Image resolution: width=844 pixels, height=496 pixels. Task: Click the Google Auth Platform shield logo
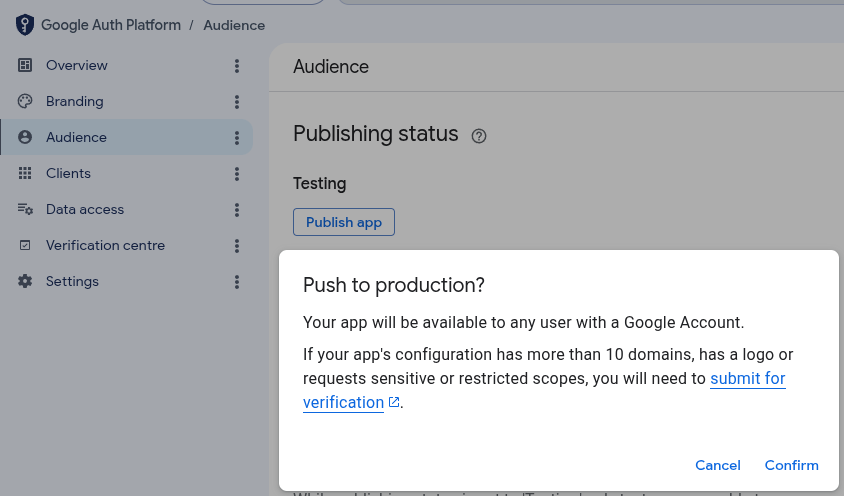(25, 25)
